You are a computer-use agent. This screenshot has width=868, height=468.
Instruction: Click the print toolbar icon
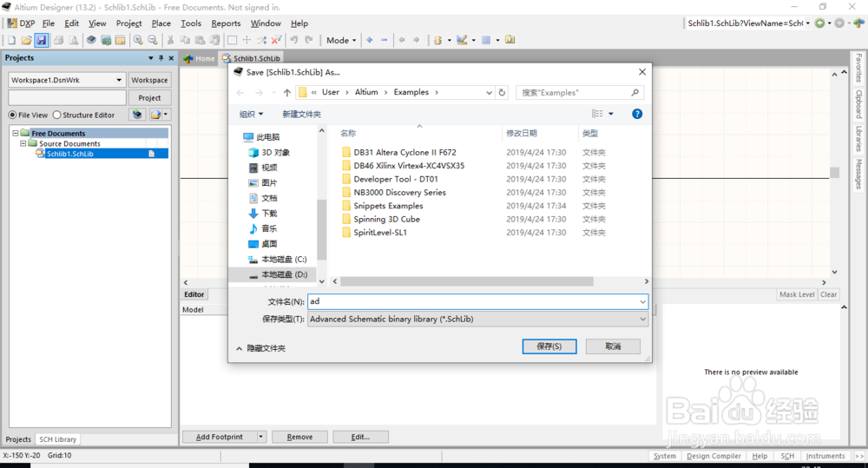pos(58,40)
